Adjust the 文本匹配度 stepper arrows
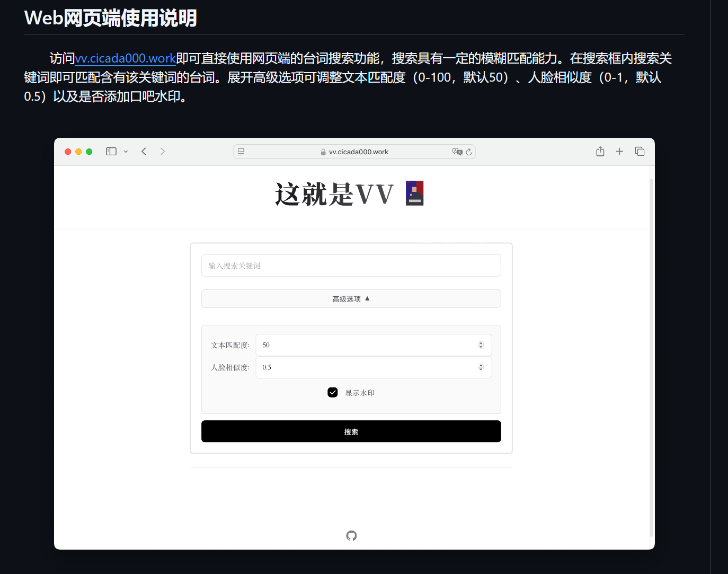This screenshot has height=574, width=728. (x=481, y=345)
